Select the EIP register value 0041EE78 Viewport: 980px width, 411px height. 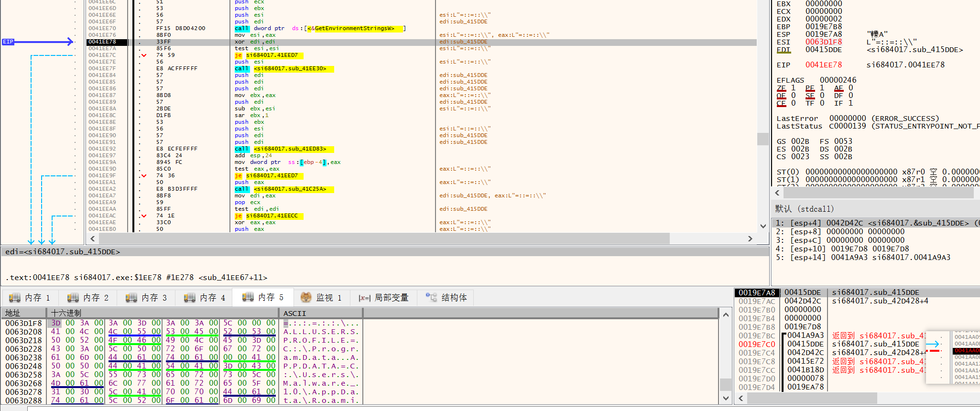824,65
